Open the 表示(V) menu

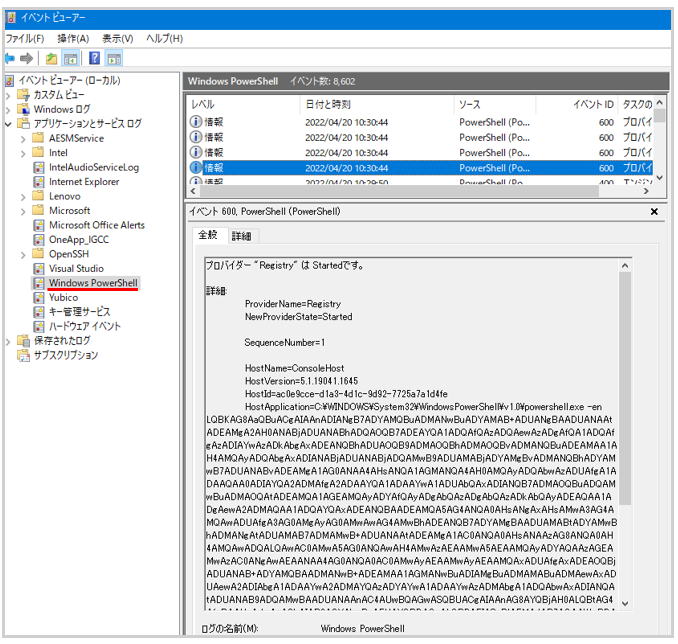(118, 39)
